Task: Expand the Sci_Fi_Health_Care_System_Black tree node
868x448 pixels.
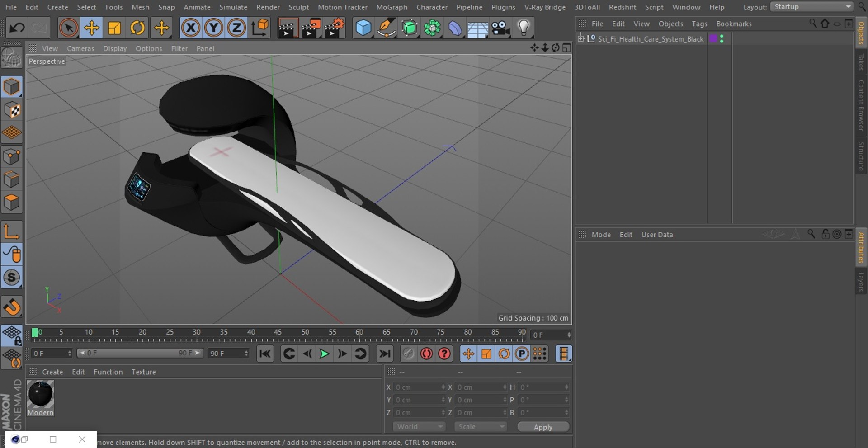Action: (580, 38)
